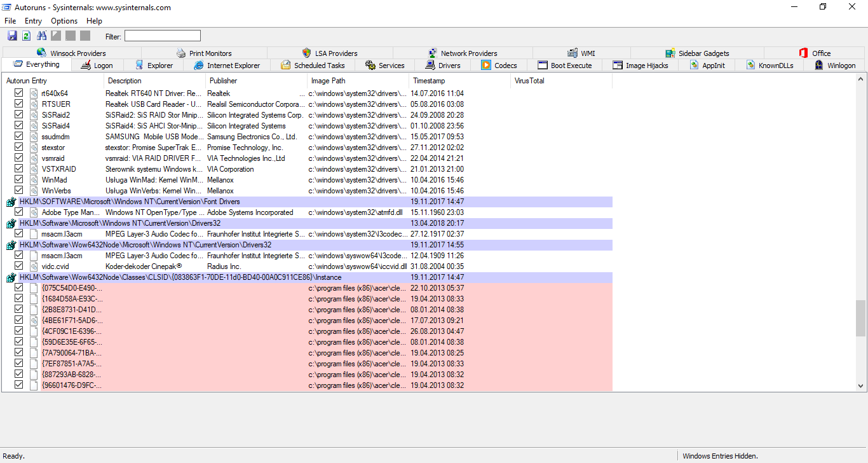868x463 pixels.
Task: Uncheck the vsmraid entry
Action: pyautogui.click(x=18, y=158)
